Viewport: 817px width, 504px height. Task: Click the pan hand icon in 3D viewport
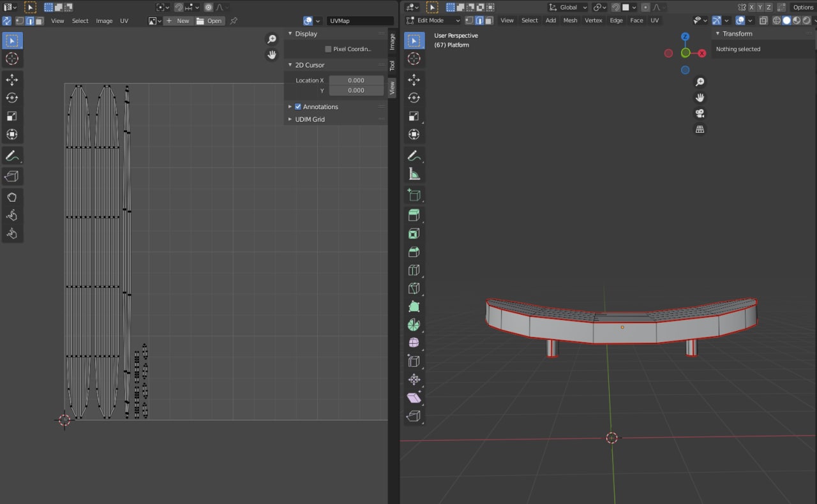700,98
